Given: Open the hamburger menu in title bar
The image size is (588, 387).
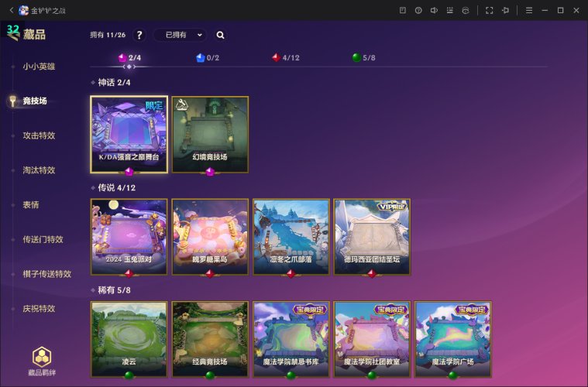Looking at the screenshot, I should (x=529, y=10).
